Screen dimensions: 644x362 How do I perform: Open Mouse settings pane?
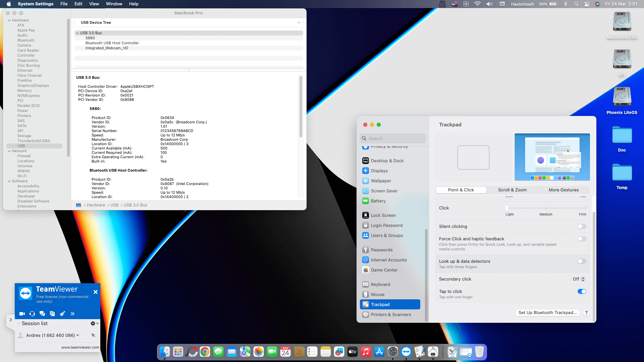pos(390,294)
